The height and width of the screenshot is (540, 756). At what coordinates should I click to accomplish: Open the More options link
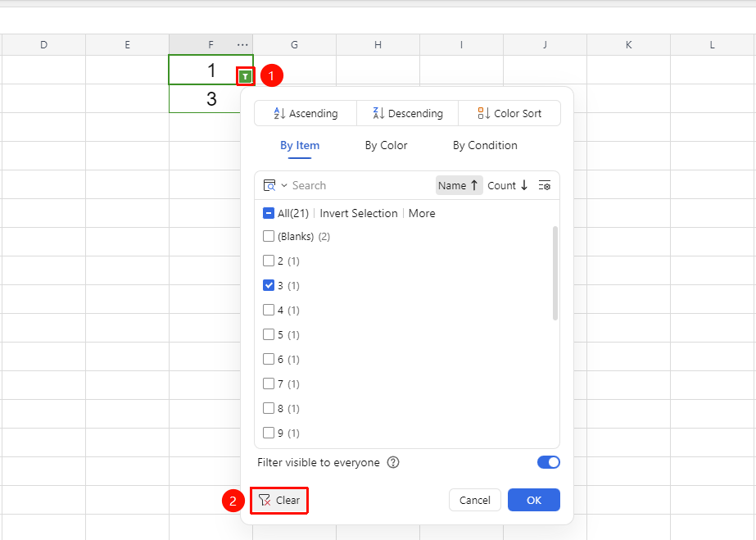pyautogui.click(x=422, y=213)
